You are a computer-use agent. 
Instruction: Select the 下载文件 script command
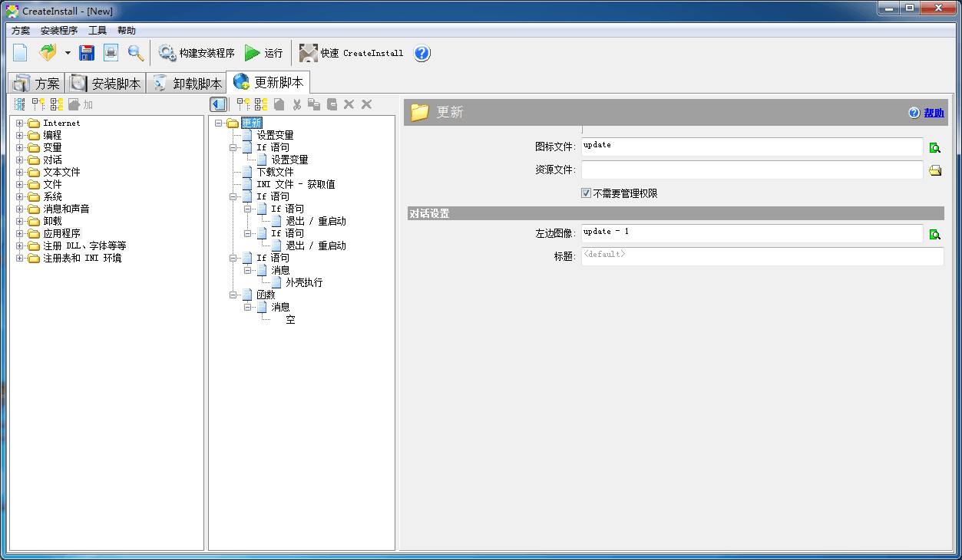point(275,172)
